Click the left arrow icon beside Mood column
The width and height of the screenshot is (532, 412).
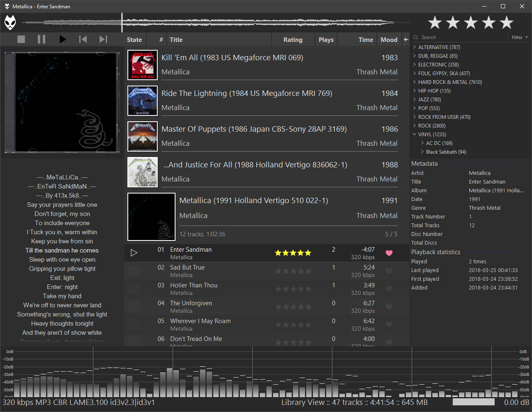(x=406, y=39)
